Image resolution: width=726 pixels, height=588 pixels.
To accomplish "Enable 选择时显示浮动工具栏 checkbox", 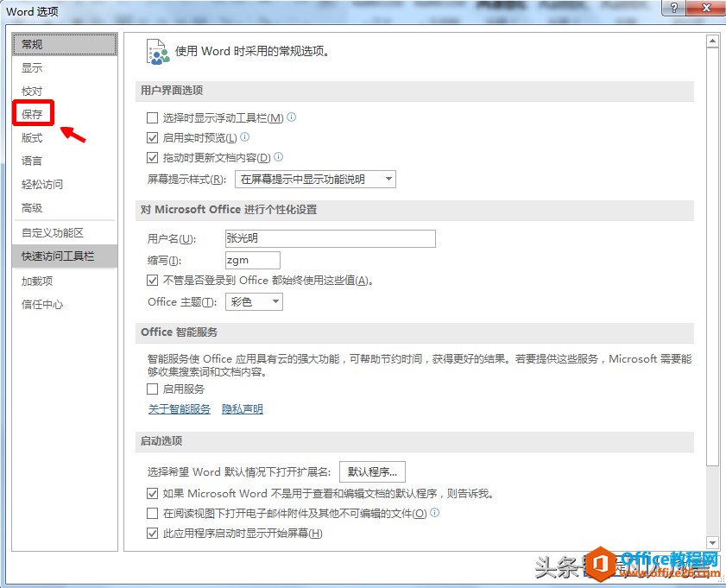I will 152,118.
